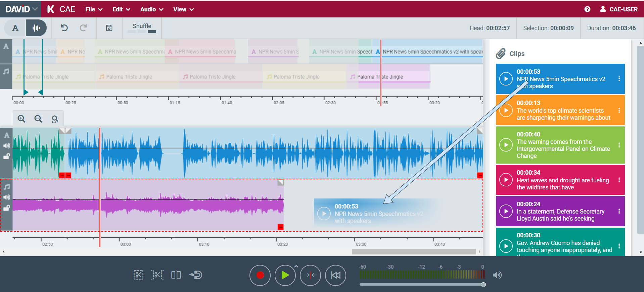Zoom out of the waveform
Screen dimensions: 644x292
38,119
